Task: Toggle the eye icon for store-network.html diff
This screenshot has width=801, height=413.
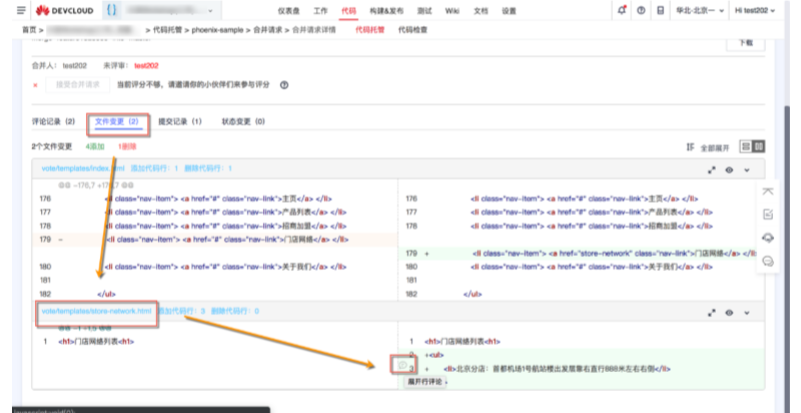Action: click(729, 313)
